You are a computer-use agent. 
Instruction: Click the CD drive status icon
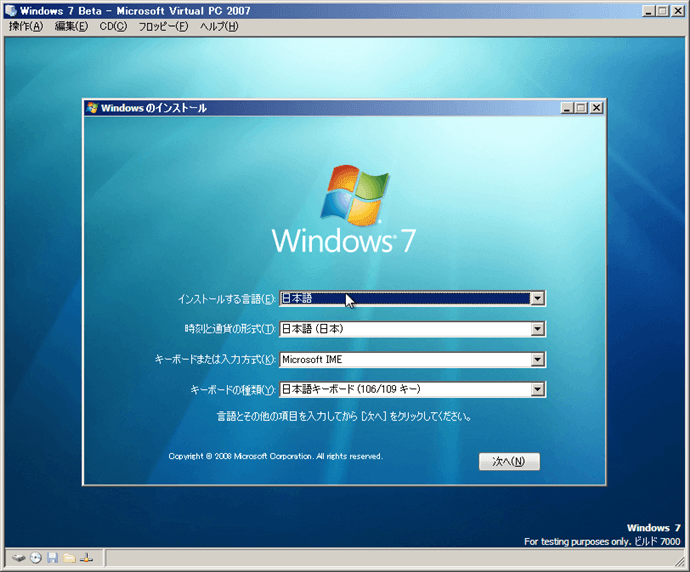[36, 557]
